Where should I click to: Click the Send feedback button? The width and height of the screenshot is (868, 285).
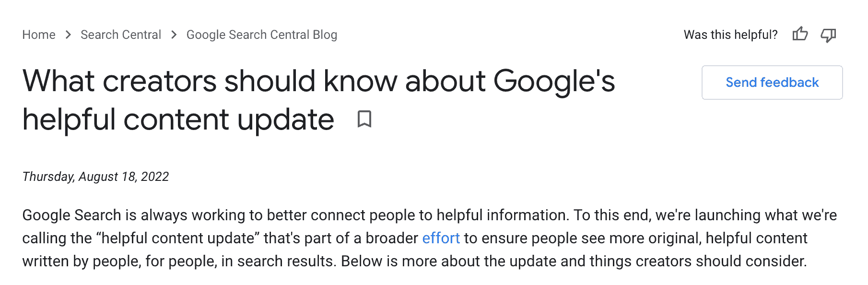pos(772,83)
